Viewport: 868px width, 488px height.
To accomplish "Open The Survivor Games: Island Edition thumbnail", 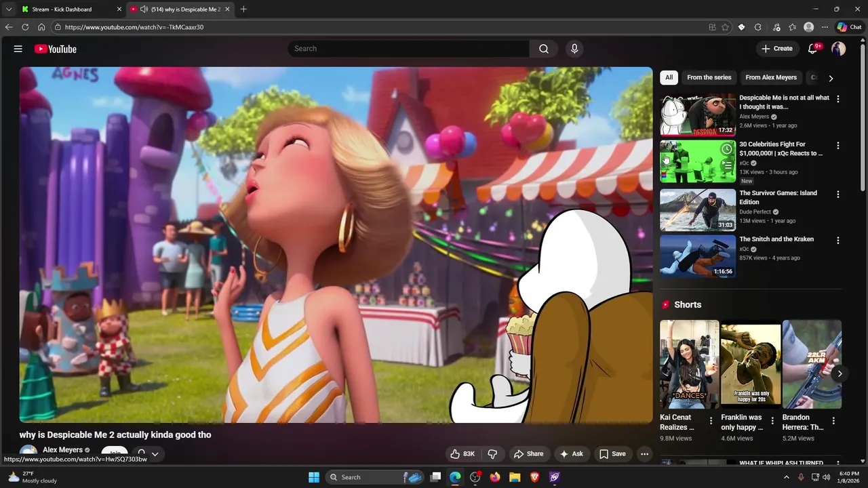I will [698, 210].
